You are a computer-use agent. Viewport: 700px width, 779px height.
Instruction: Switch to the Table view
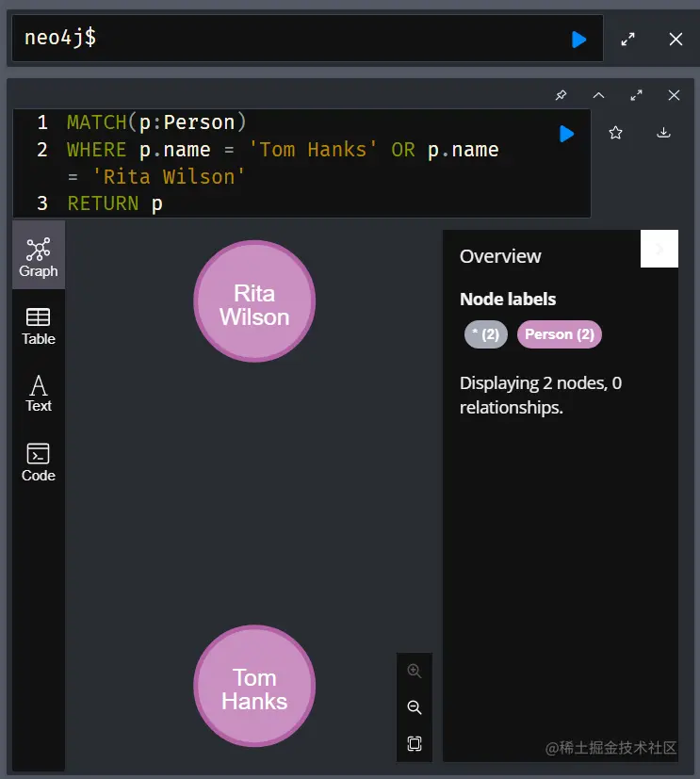tap(39, 327)
